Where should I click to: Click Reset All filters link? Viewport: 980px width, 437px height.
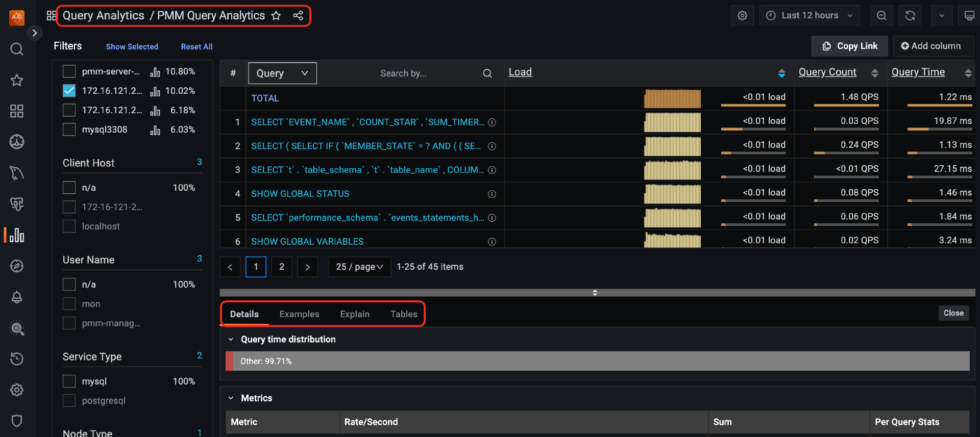[x=197, y=47]
